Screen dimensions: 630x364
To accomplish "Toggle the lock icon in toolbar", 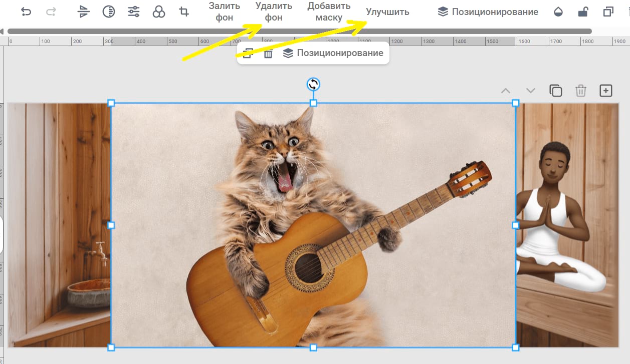I will 583,12.
